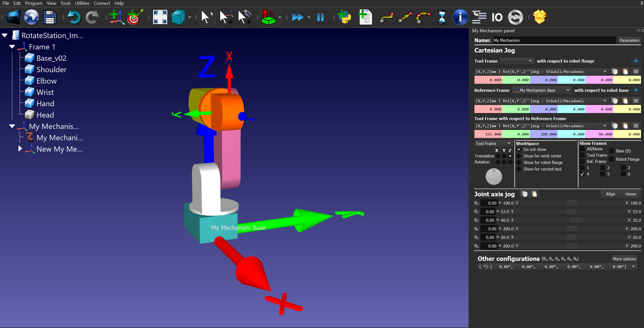Enable the Tool Frame show checkbox
This screenshot has height=328, width=644.
point(582,155)
